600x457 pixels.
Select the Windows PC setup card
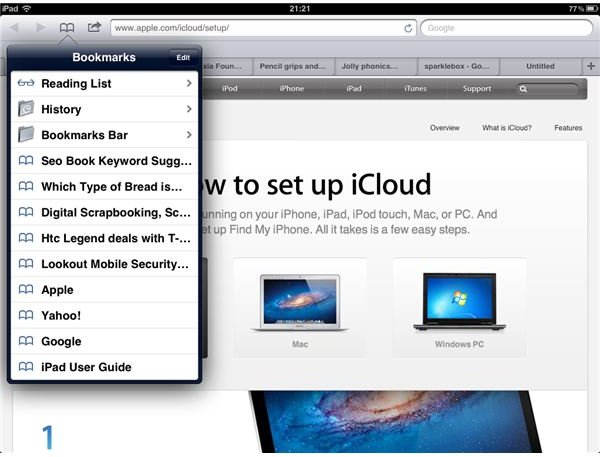click(x=459, y=307)
